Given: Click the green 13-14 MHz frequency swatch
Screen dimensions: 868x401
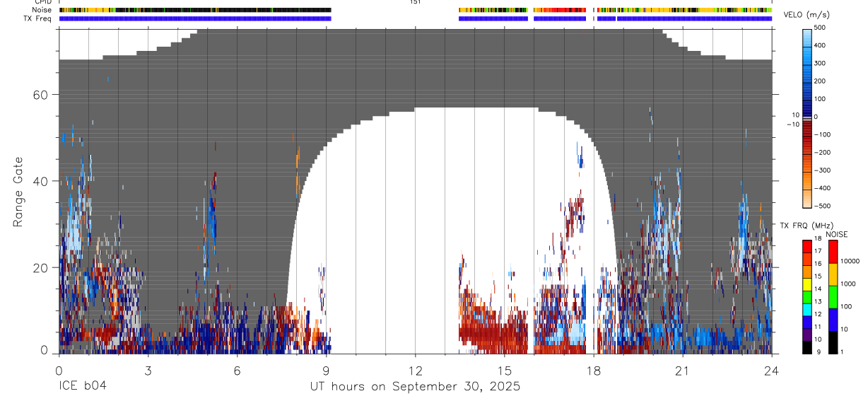Looking at the screenshot, I should pos(807,296).
